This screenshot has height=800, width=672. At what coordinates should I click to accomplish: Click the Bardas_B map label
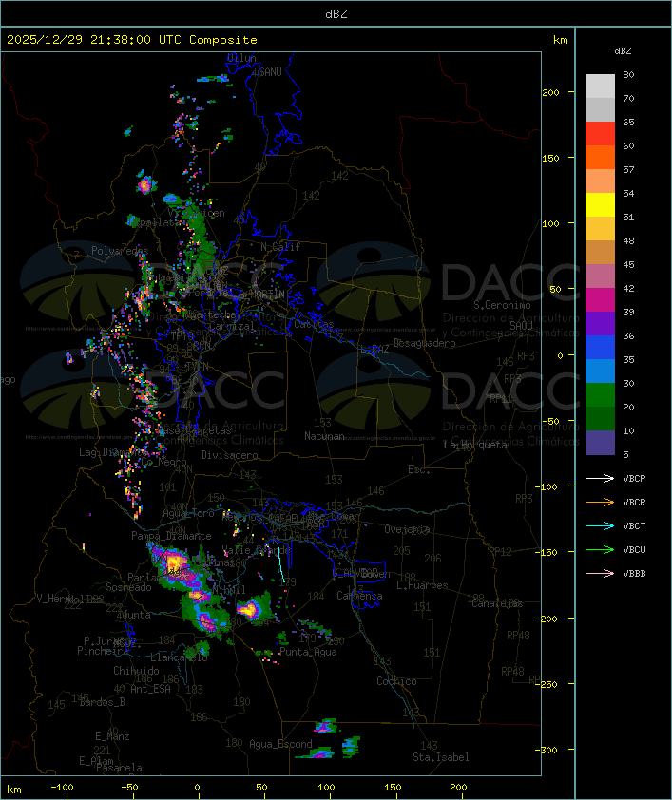point(103,702)
